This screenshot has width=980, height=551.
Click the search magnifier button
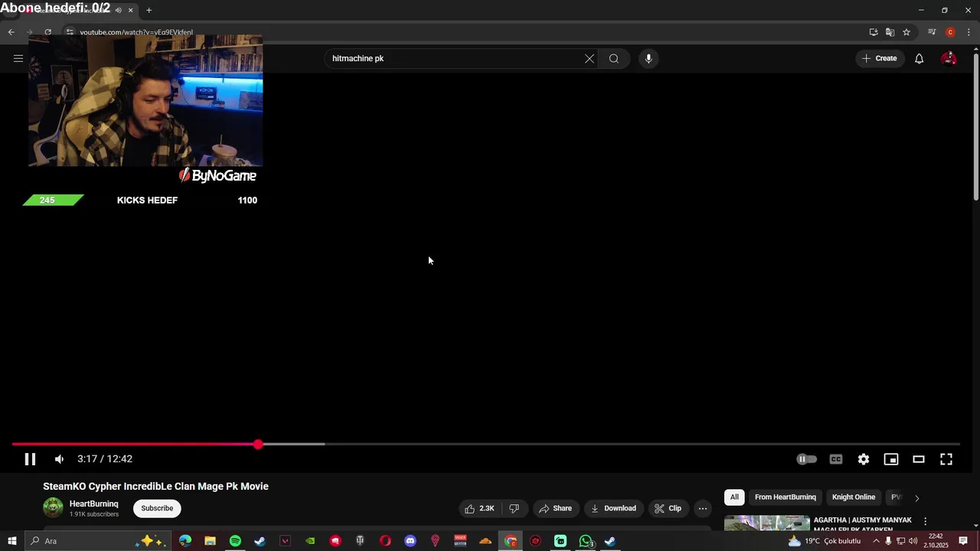coord(614,59)
